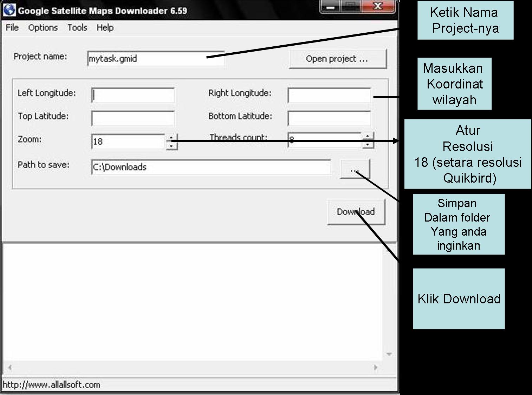532x395 pixels.
Task: Click the log area scroll right arrow
Action: 376,368
